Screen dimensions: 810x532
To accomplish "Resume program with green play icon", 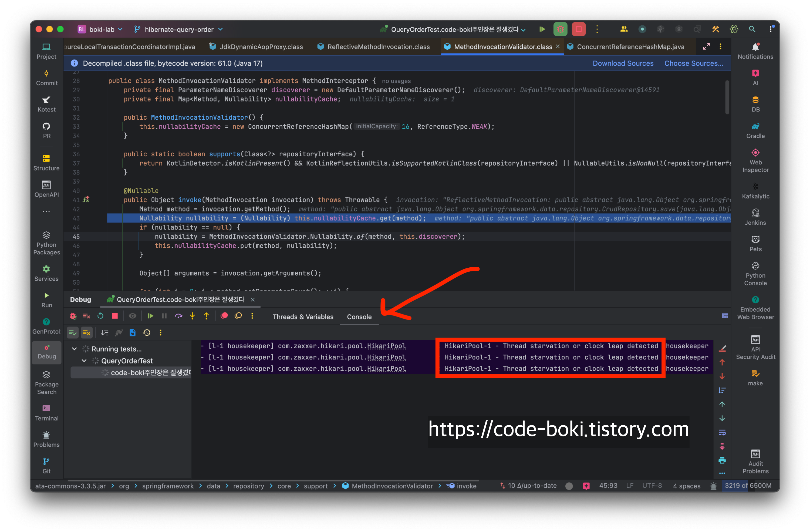I will 150,316.
